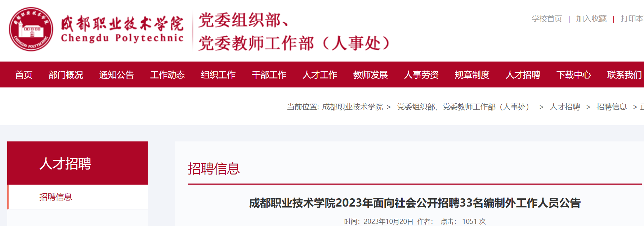Image resolution: width=644 pixels, height=226 pixels.
Task: Click the Chengdu Polytechnic round logo
Action: [x=31, y=29]
